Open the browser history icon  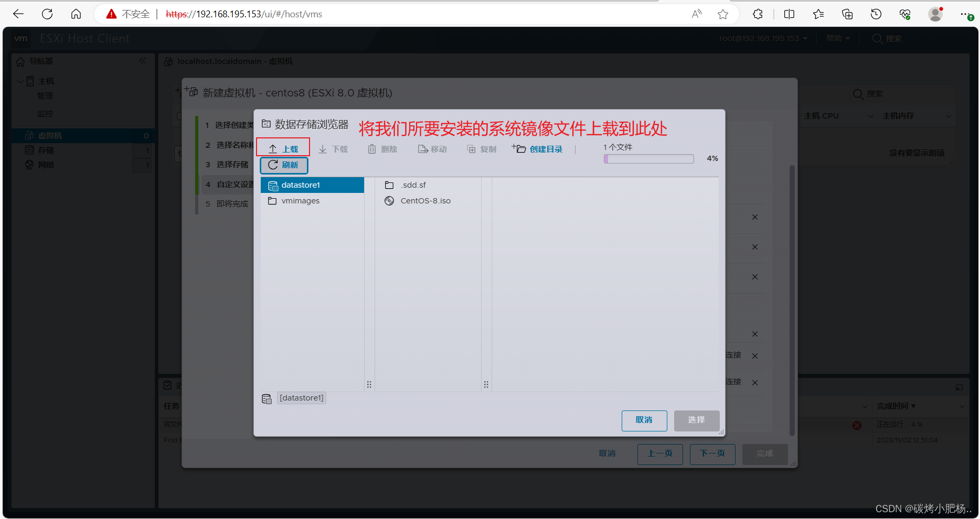pos(876,14)
